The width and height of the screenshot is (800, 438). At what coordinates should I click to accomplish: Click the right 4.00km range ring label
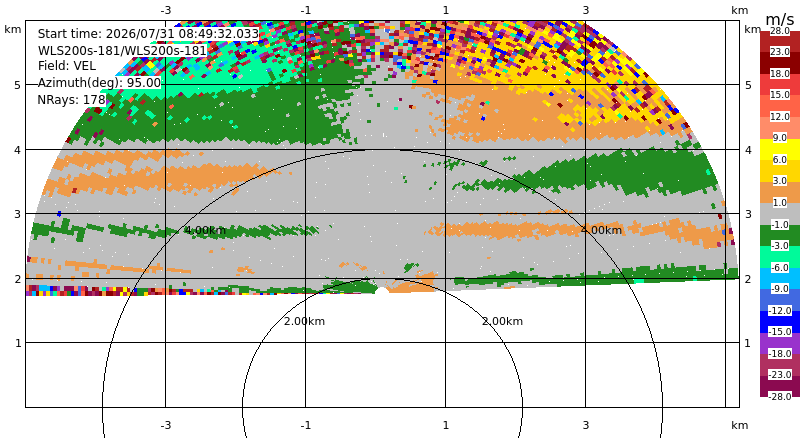(x=602, y=230)
